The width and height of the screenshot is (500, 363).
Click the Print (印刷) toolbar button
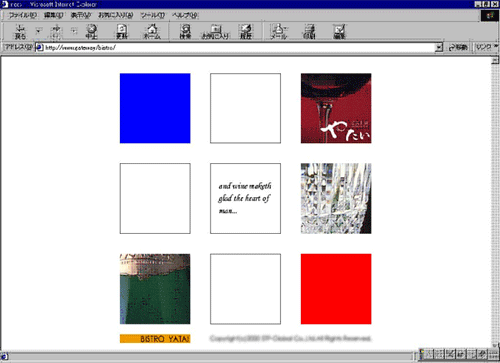pos(309,32)
